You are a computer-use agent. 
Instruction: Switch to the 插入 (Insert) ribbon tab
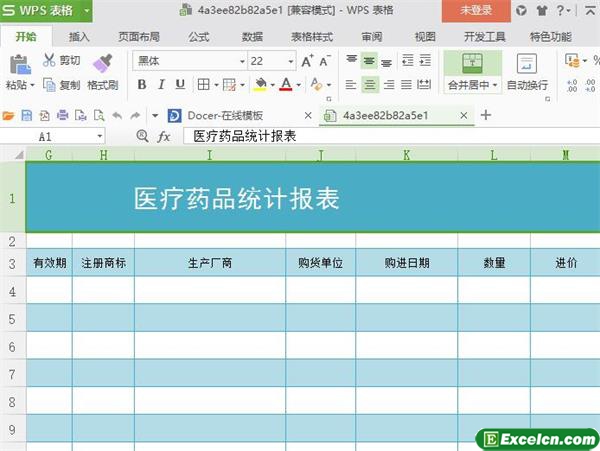tap(79, 36)
